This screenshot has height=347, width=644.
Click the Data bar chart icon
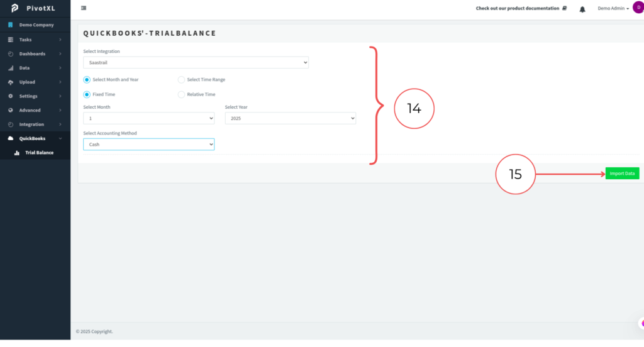pyautogui.click(x=11, y=68)
